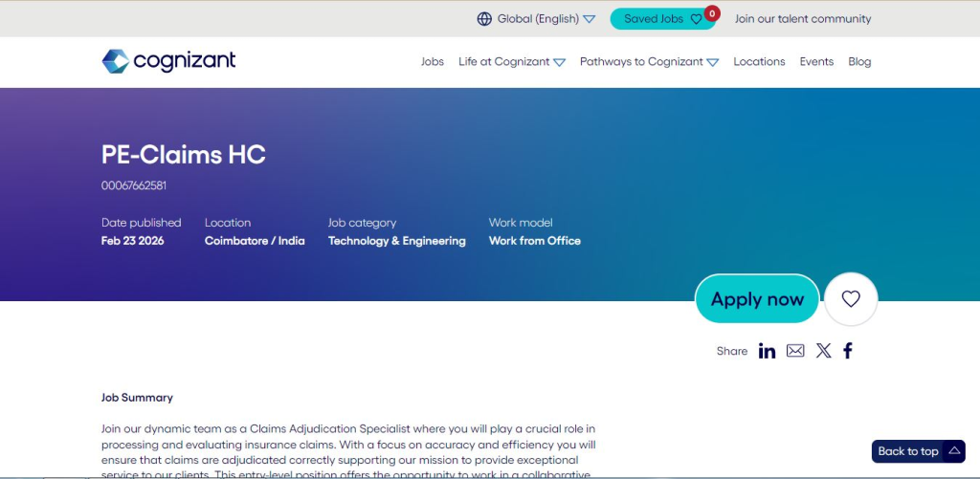Click the Cognizant logo
The width and height of the screenshot is (980, 479).
point(168,61)
